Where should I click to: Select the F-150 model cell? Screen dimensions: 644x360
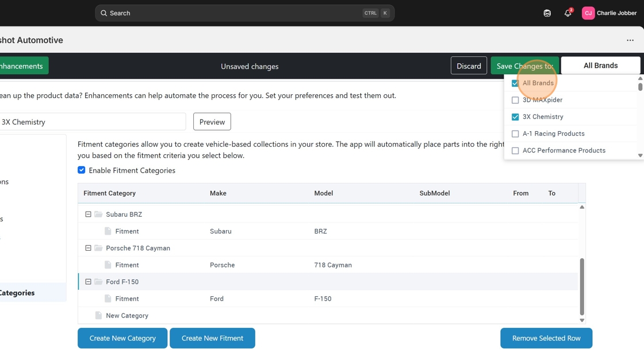pos(323,298)
